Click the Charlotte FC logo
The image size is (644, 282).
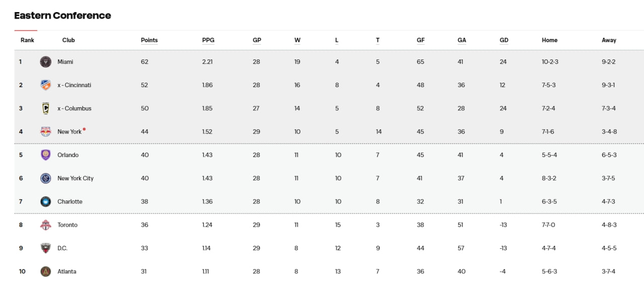(x=46, y=201)
